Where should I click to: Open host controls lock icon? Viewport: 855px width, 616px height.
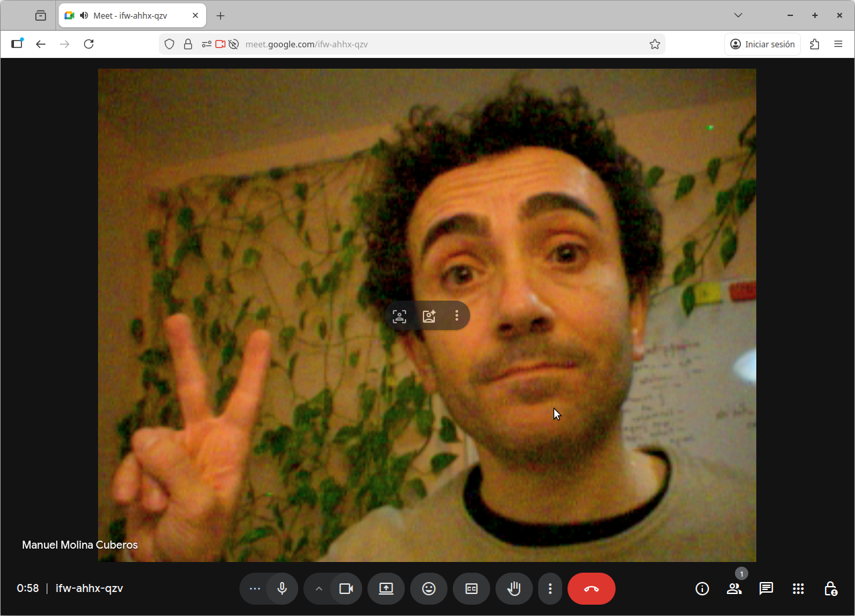830,589
